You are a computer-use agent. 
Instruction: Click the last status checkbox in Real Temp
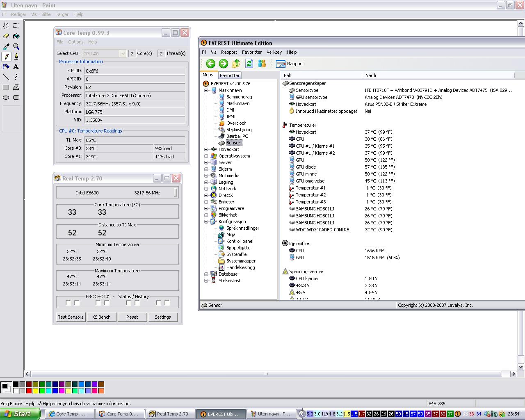tap(167, 303)
